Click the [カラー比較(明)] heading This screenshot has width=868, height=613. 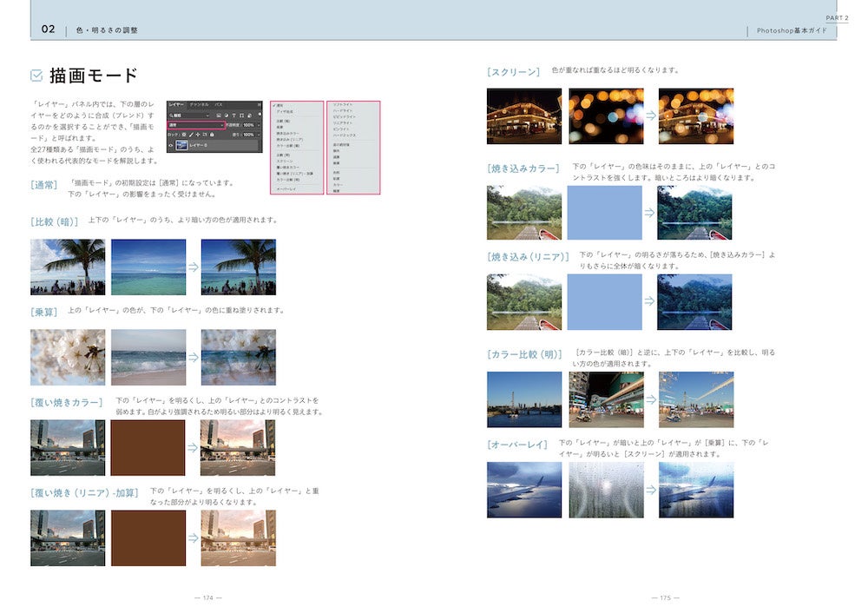click(524, 354)
